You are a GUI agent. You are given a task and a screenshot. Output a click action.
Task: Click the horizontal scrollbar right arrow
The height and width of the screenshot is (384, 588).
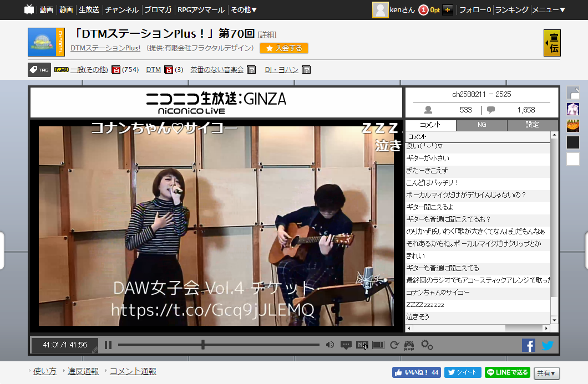546,328
